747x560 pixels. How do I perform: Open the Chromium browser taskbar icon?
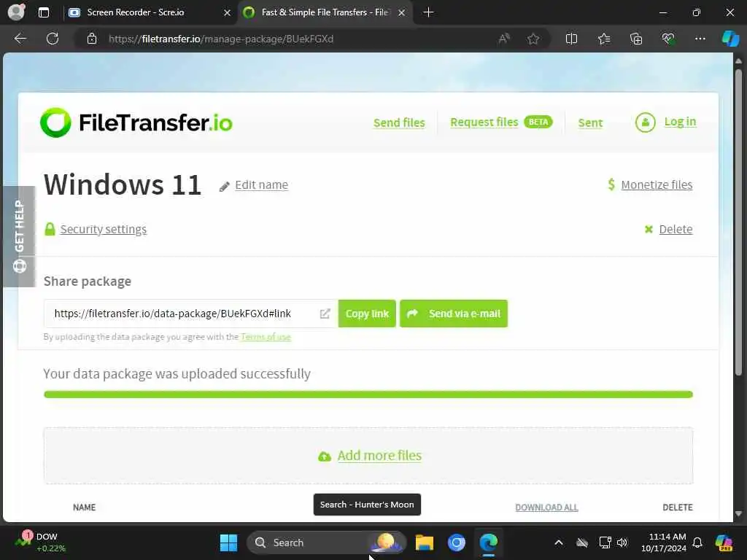tap(457, 542)
